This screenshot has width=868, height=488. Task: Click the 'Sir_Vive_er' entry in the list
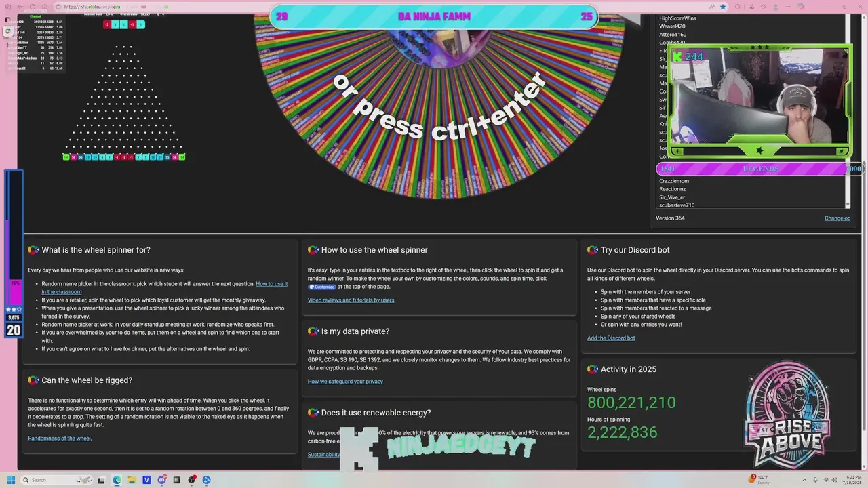click(x=672, y=197)
